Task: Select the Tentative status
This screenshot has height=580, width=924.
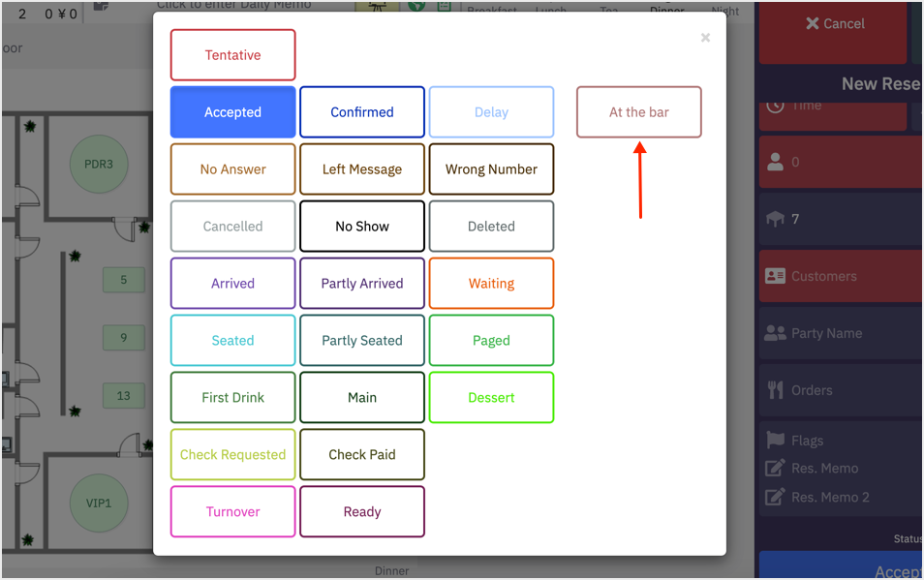Action: pos(232,55)
